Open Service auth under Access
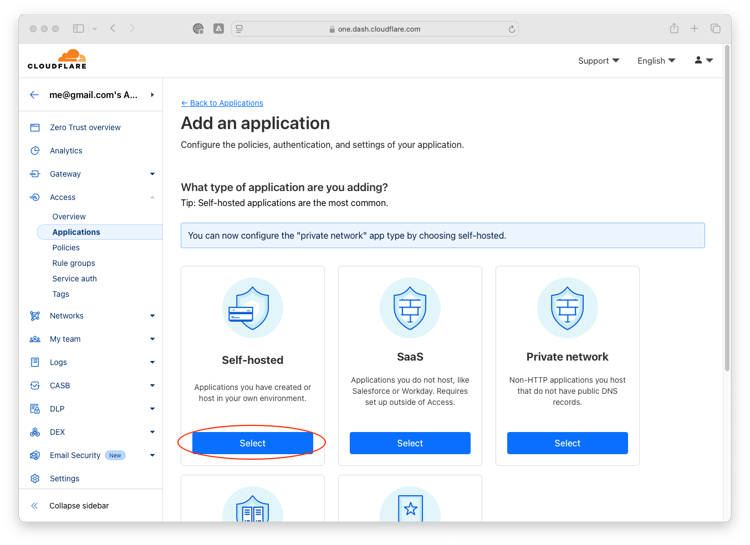The image size is (750, 545). [x=75, y=278]
